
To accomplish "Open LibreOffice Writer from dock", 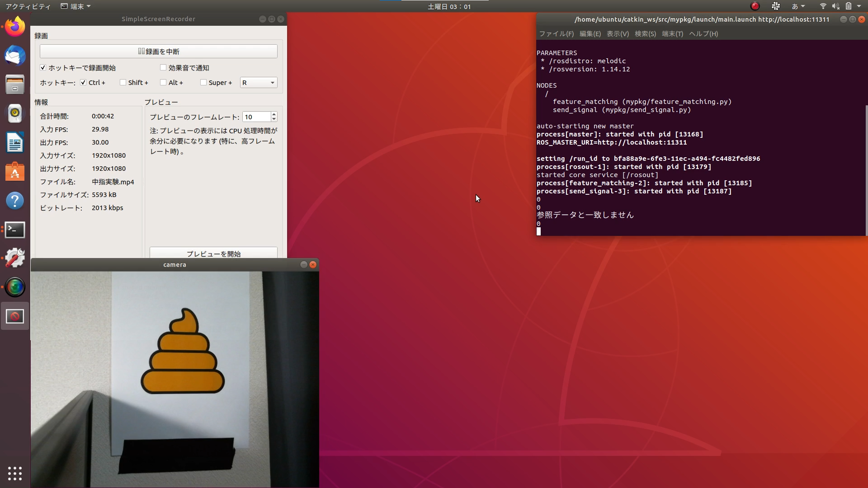I will (15, 143).
